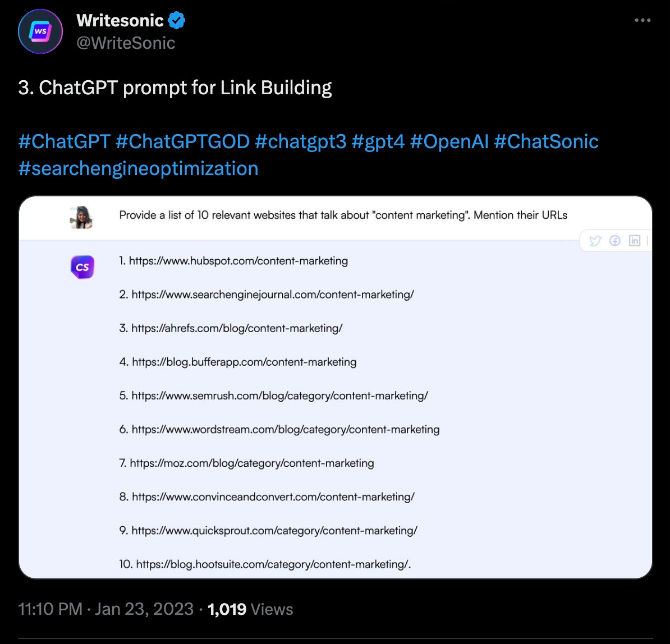
Task: Open the #ChatSonic hashtag
Action: tap(546, 142)
